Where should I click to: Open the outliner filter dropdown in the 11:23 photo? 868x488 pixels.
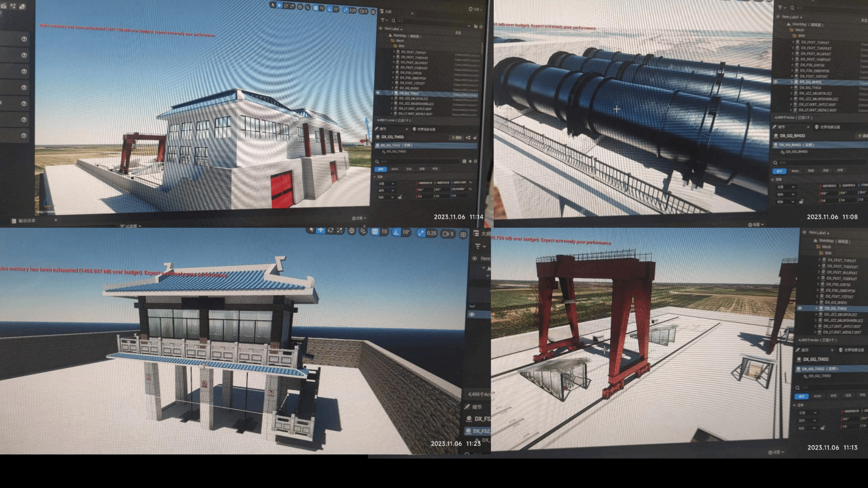click(481, 246)
